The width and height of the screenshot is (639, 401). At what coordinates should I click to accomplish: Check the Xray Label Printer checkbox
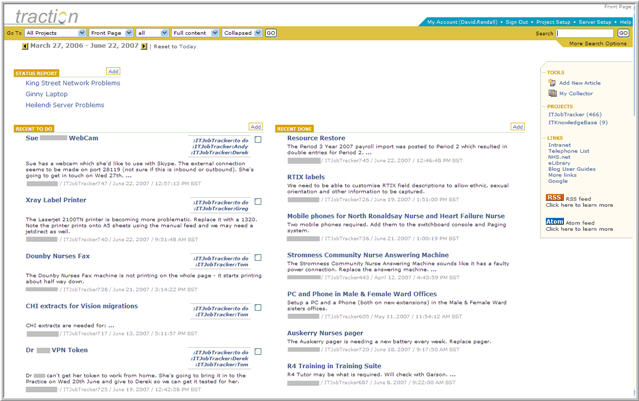[258, 200]
